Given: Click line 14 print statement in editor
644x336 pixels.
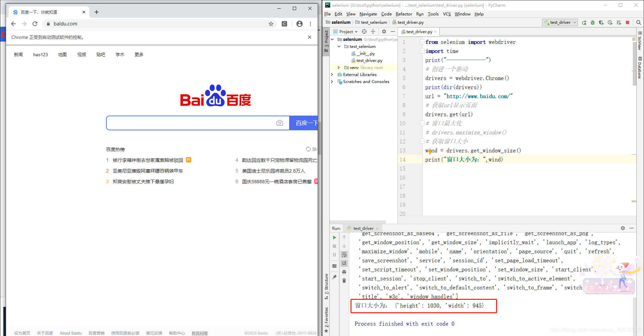Looking at the screenshot, I should (x=464, y=160).
